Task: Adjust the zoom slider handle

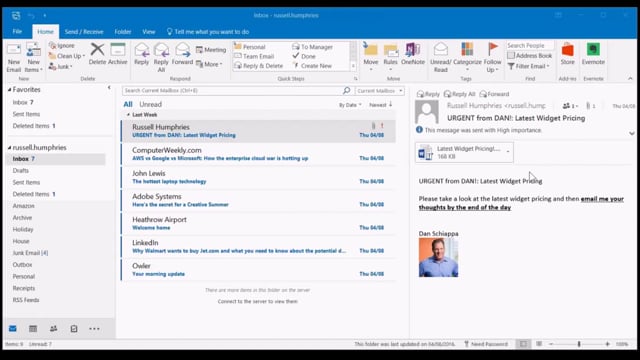Action: point(579,344)
